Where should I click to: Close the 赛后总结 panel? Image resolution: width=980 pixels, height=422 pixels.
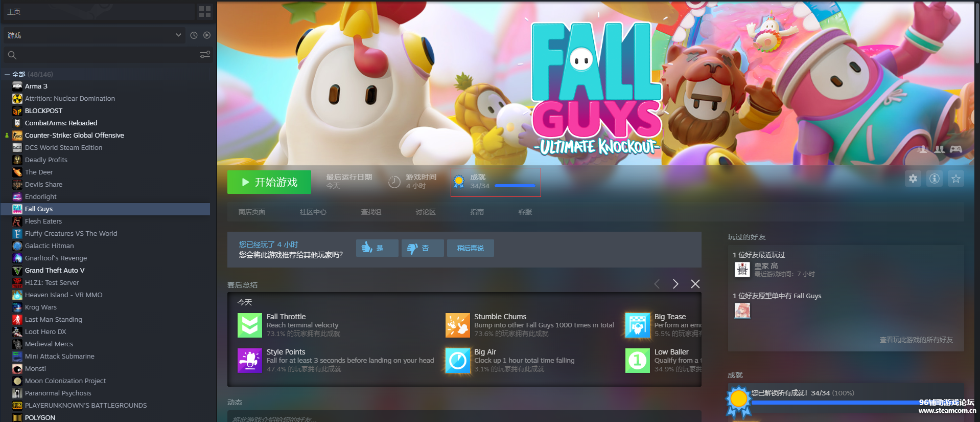[695, 284]
